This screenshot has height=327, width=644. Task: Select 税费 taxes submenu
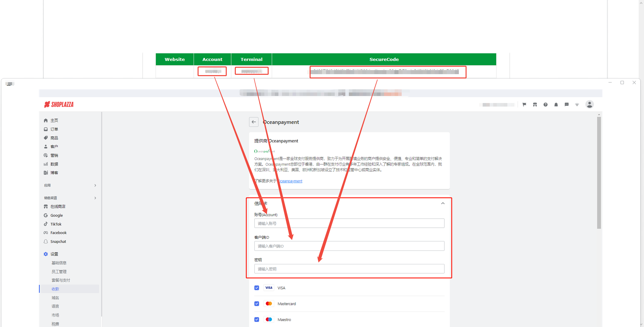55,324
